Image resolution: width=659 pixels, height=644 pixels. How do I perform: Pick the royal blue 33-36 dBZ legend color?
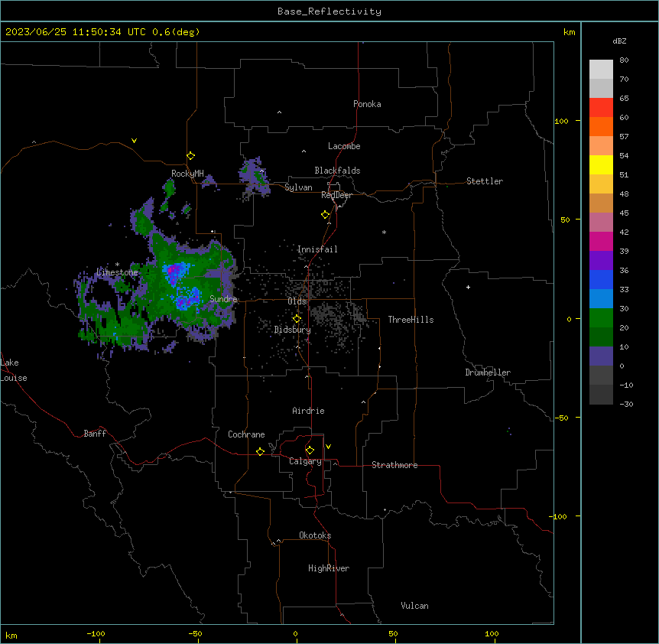(x=601, y=279)
